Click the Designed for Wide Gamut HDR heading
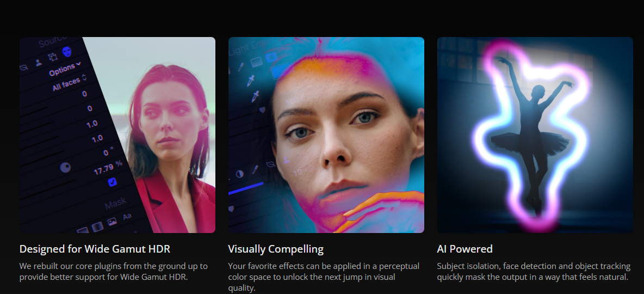 [95, 249]
